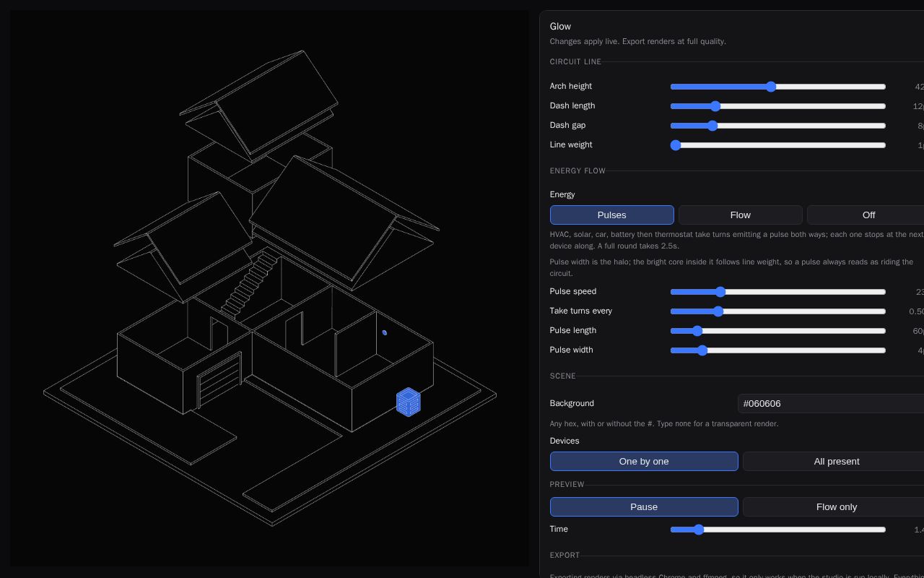Adjust the Arch height slider
This screenshot has height=578, width=924.
(x=778, y=87)
